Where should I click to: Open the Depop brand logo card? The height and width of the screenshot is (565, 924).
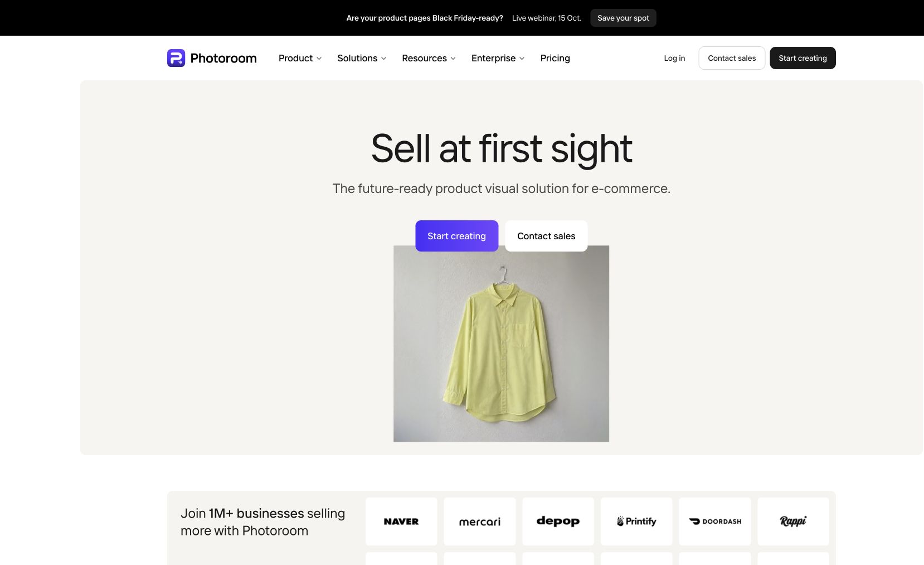558,521
